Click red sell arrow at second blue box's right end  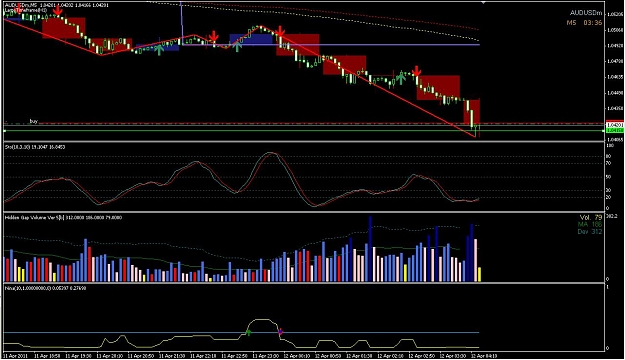pyautogui.click(x=280, y=31)
